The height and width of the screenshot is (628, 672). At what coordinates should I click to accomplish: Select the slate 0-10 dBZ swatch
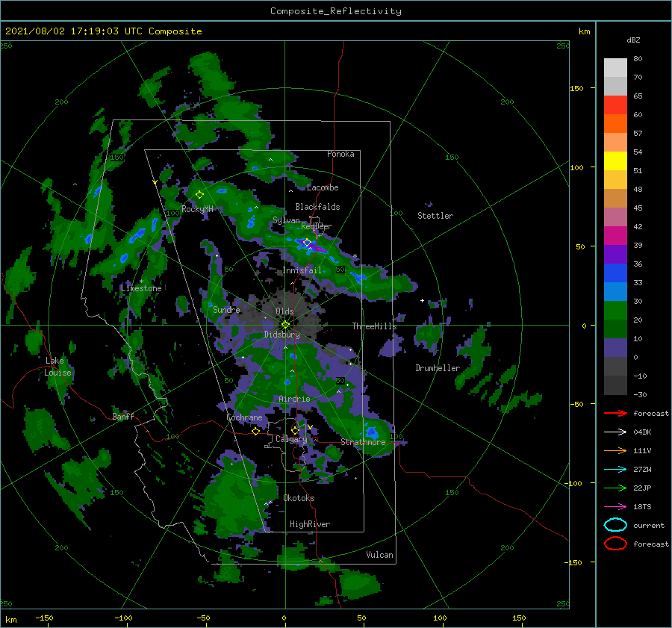[615, 348]
